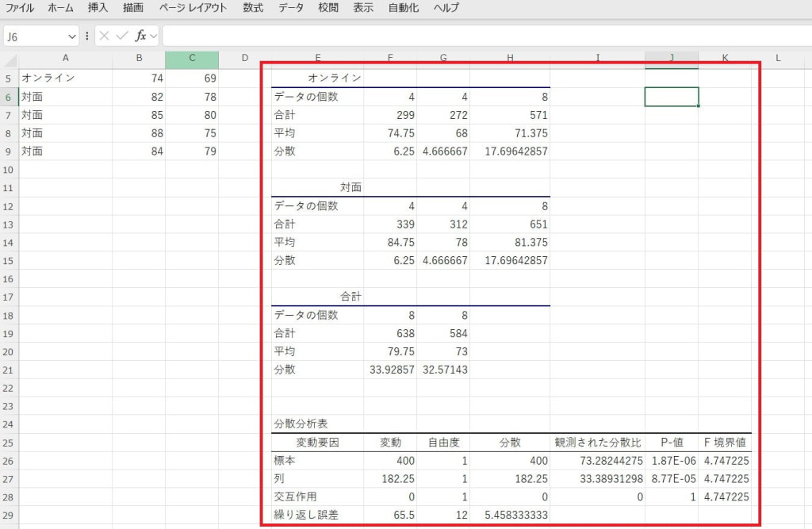Open the ファイル menu

[x=20, y=8]
